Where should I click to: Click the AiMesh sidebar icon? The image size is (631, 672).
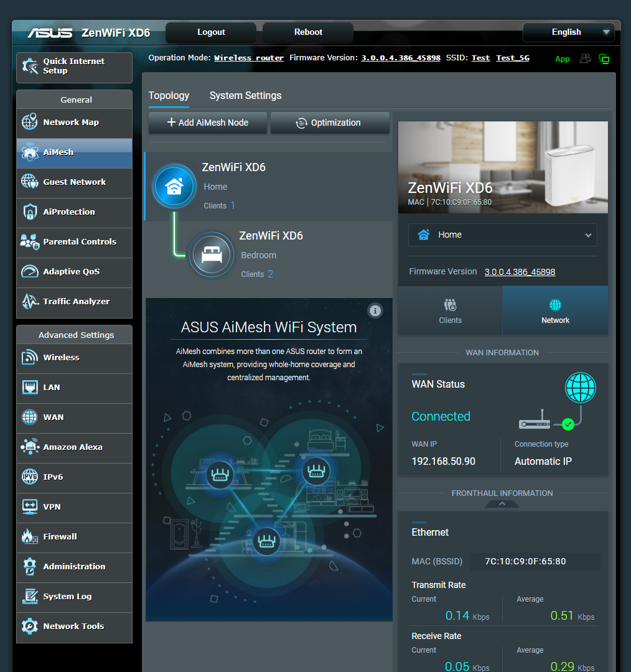(x=30, y=152)
